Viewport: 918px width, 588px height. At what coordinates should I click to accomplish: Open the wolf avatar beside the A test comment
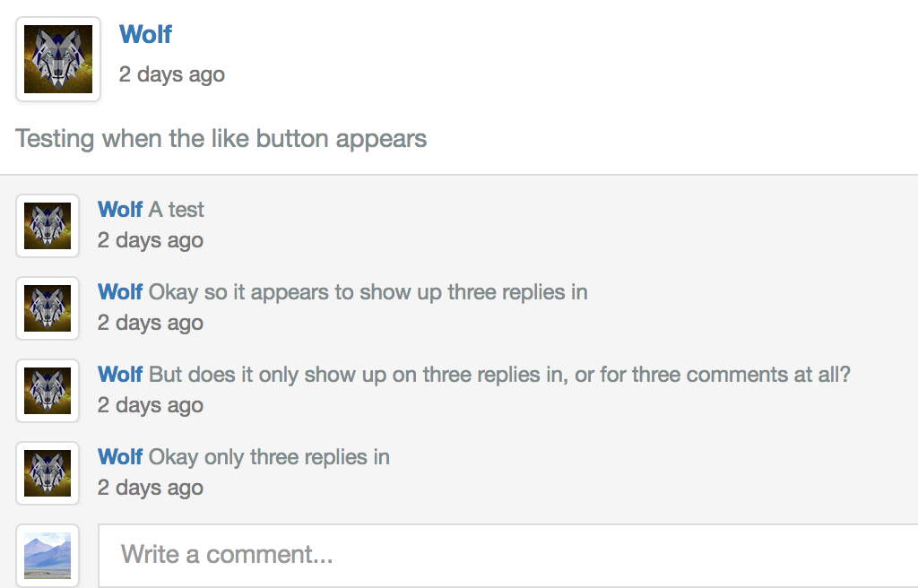[48, 226]
